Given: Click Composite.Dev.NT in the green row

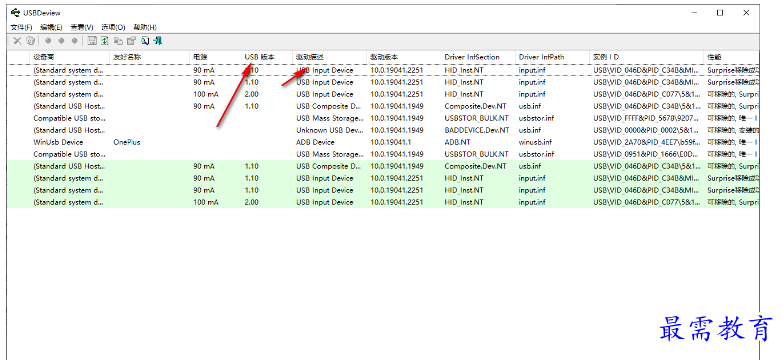Looking at the screenshot, I should tap(475, 166).
